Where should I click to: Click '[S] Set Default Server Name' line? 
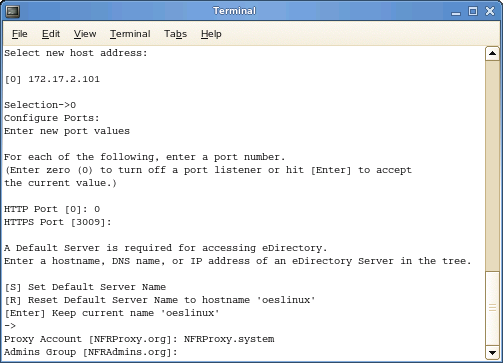tap(85, 287)
